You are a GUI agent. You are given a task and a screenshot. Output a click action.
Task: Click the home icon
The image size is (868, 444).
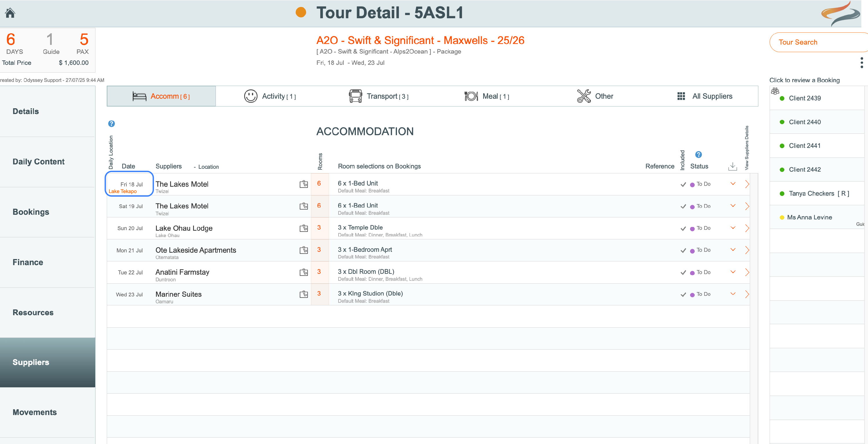[x=10, y=13]
